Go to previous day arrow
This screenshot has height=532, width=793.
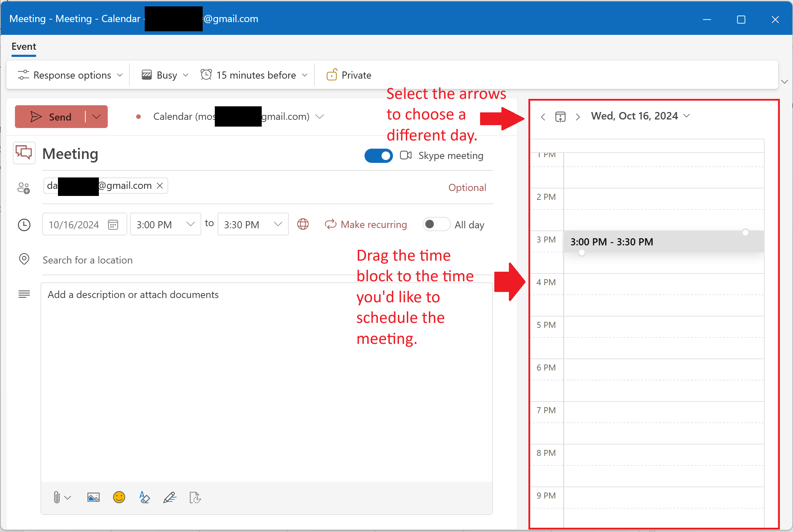[543, 117]
